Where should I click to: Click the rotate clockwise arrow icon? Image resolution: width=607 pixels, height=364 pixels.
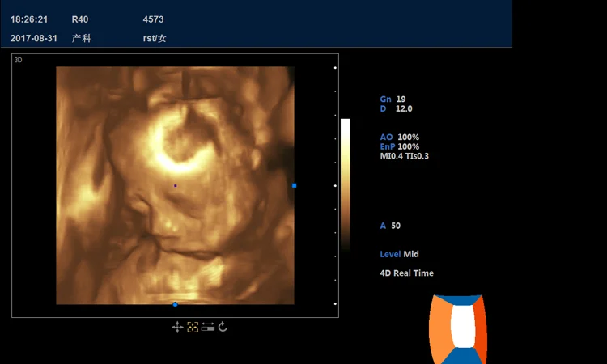click(x=223, y=327)
